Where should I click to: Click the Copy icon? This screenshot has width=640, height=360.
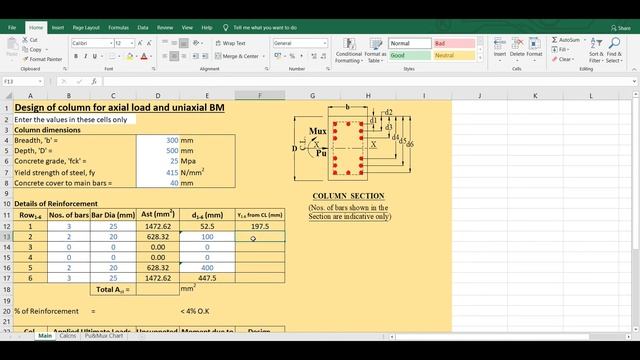pos(25,49)
